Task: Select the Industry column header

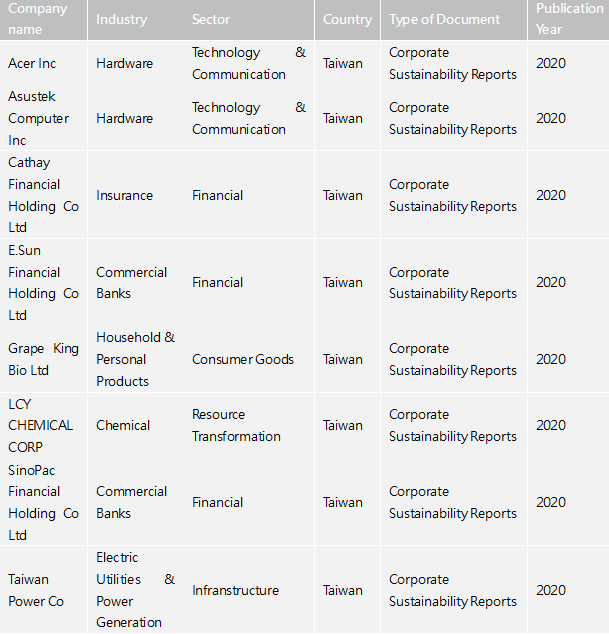Action: click(122, 19)
